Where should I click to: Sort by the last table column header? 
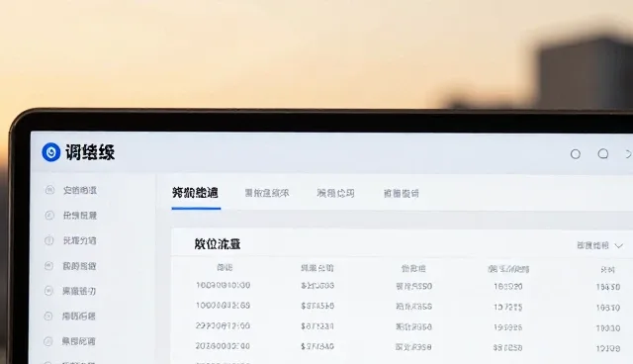(607, 270)
